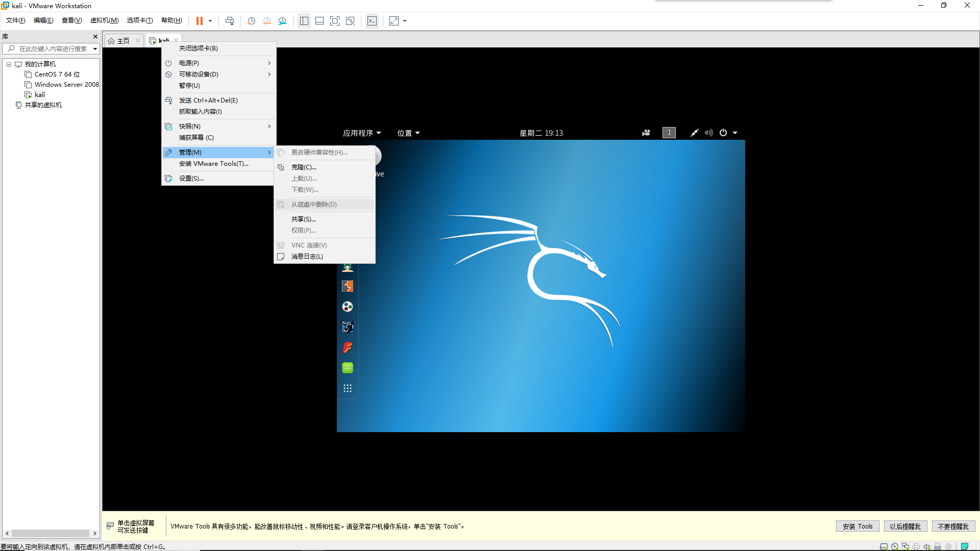Enter full screen mode icon
The image size is (980, 551).
coord(335,21)
